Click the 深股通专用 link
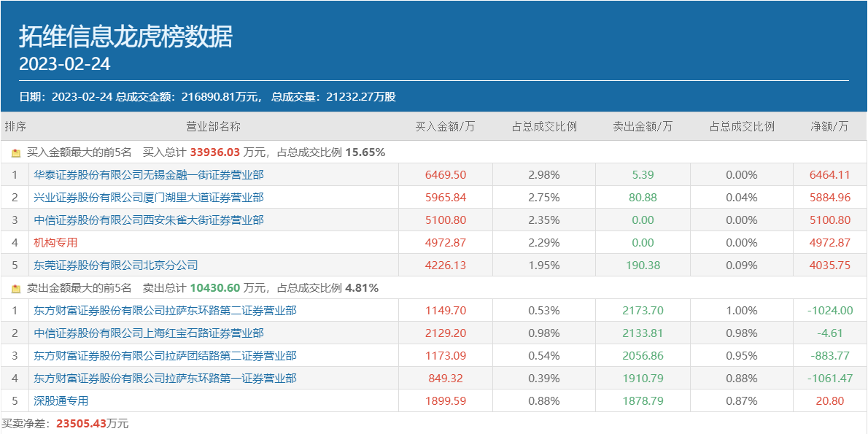This screenshot has width=868, height=434. point(61,401)
